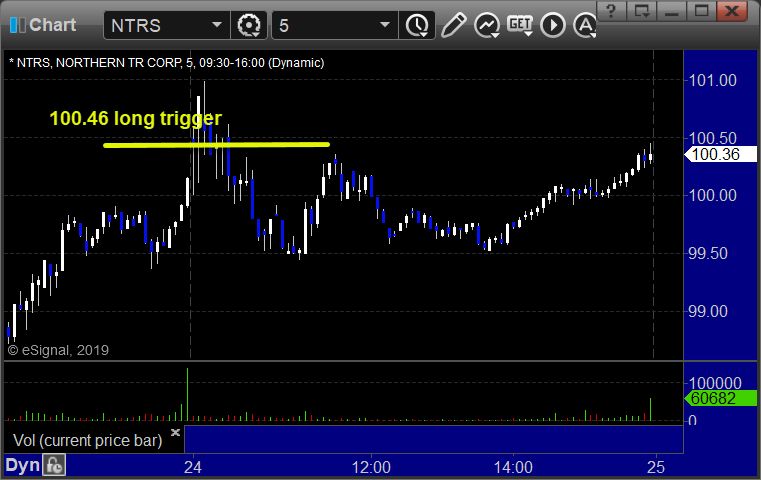761x480 pixels.
Task: Click the 101.00 price axis label
Action: pyautogui.click(x=712, y=81)
